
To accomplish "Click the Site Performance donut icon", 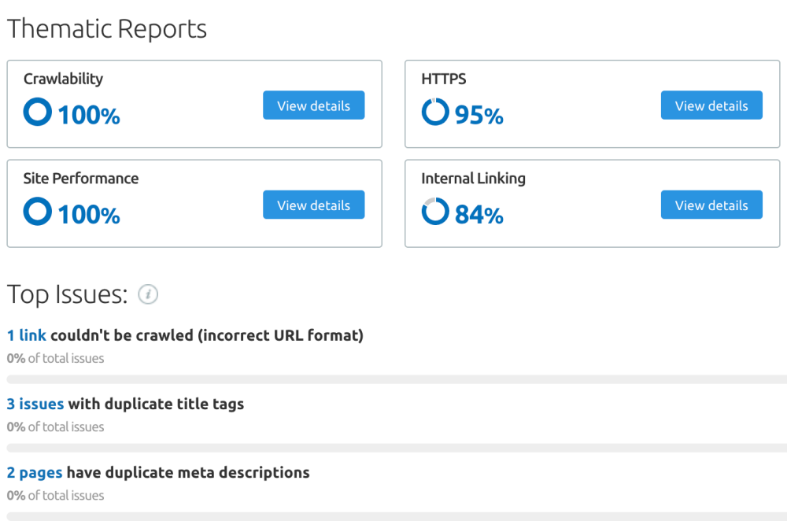I will (x=37, y=212).
